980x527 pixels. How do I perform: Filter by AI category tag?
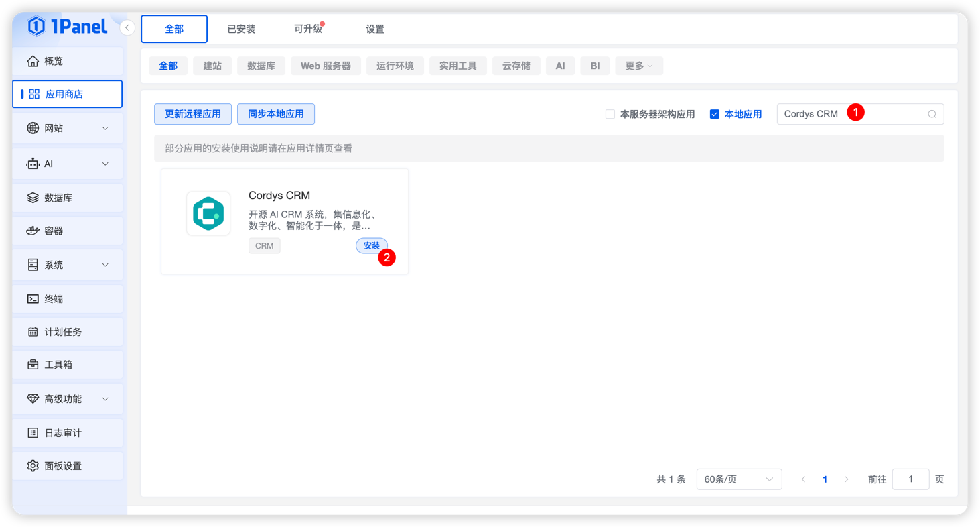(x=560, y=66)
